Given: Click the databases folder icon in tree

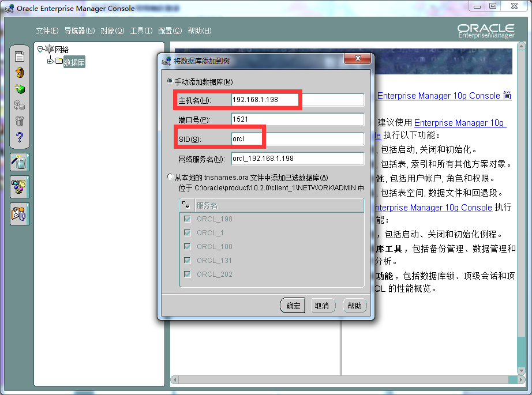Looking at the screenshot, I should point(59,61).
